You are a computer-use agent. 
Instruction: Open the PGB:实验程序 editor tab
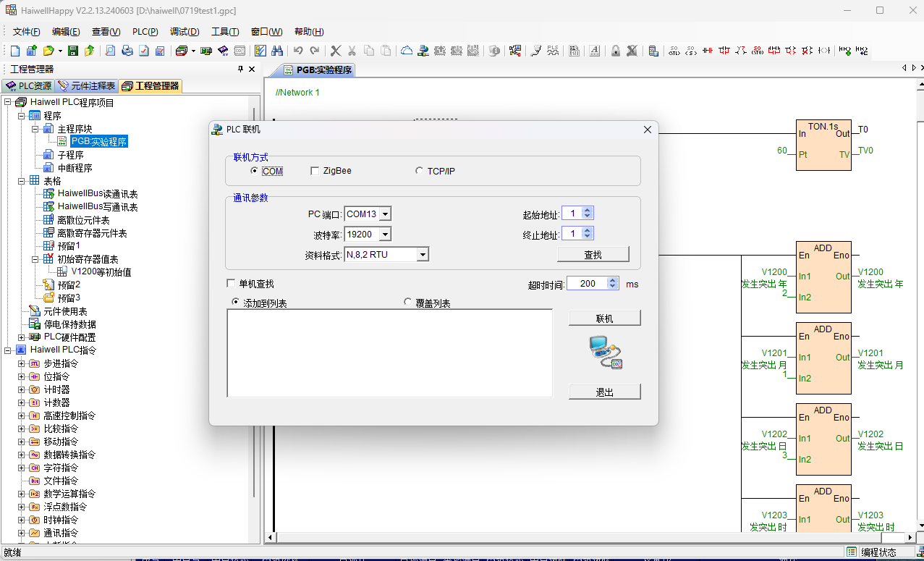[317, 70]
